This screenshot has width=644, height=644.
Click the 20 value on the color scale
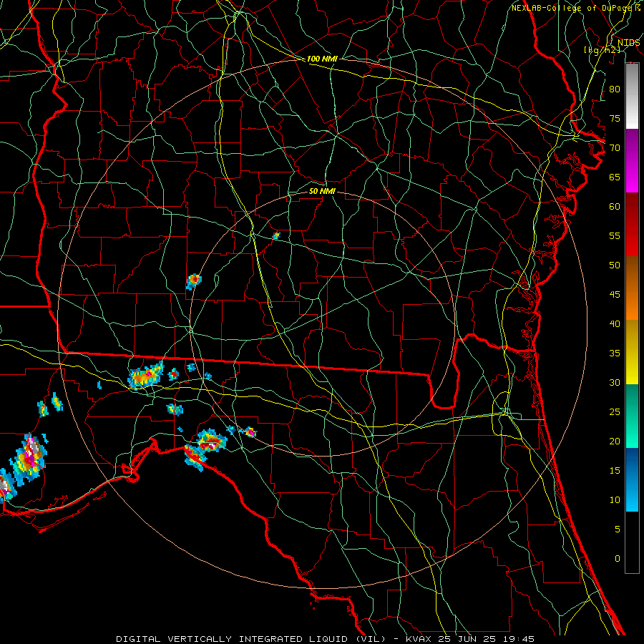coord(615,441)
